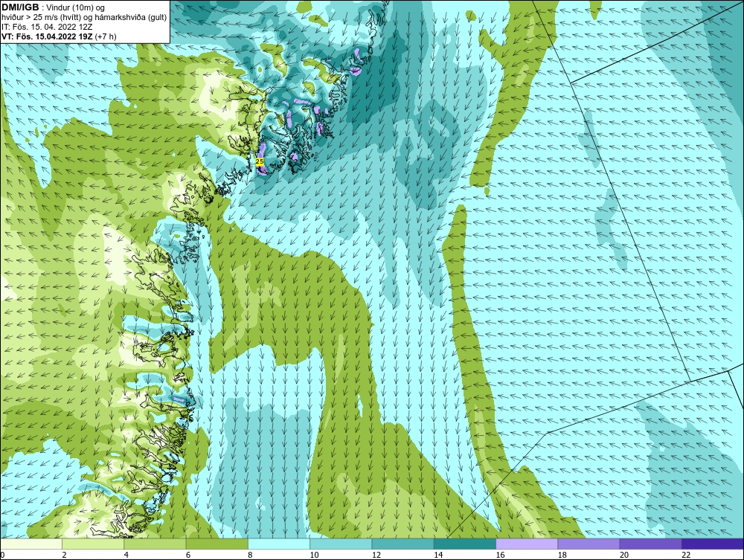The height and width of the screenshot is (560, 744).
Task: Select the 0-2 m/s palest legend swatch
Action: 31,544
